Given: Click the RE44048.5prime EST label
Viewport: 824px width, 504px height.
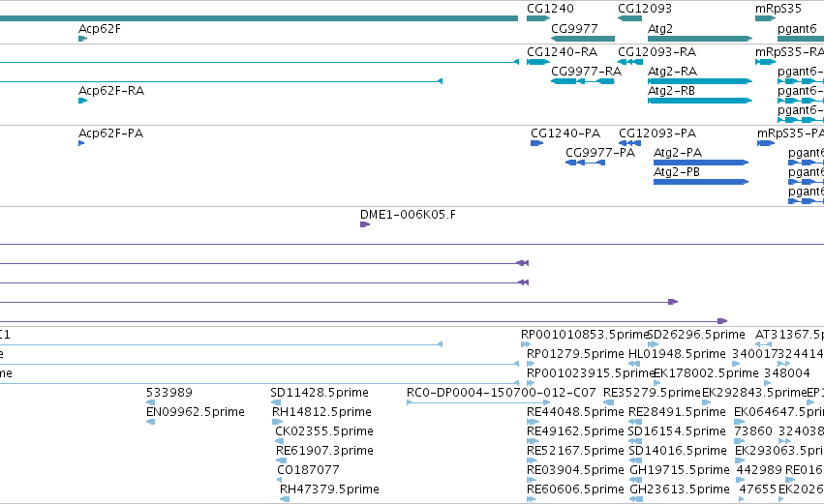Looking at the screenshot, I should 575,412.
